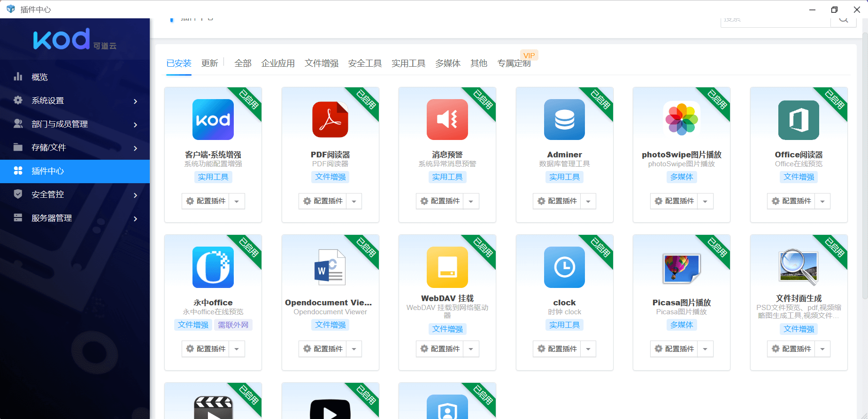Click the Kod 可道云 logo
Viewport: 868px width, 419px height.
click(75, 39)
